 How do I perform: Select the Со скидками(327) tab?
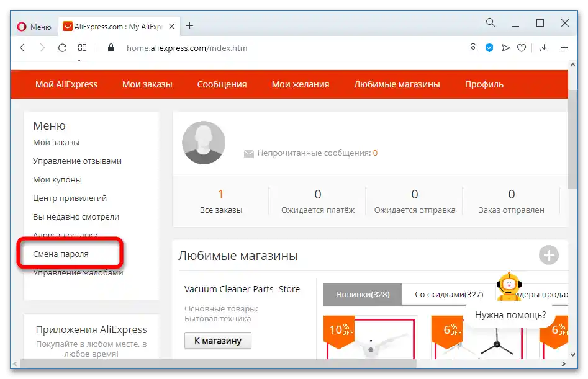pyautogui.click(x=449, y=295)
